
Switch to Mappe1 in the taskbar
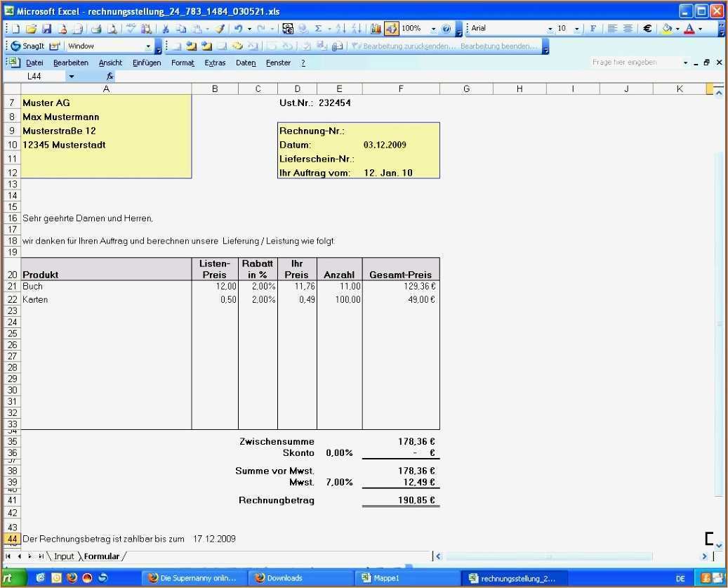pos(409,578)
